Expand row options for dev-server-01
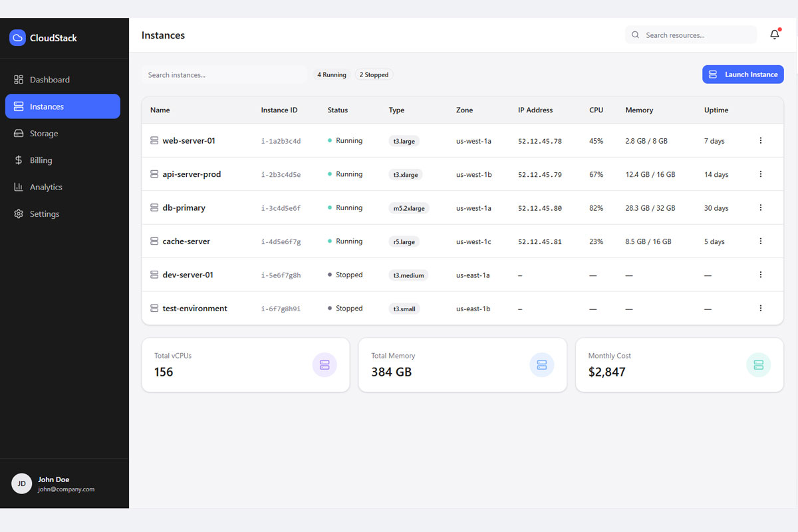 tap(761, 275)
